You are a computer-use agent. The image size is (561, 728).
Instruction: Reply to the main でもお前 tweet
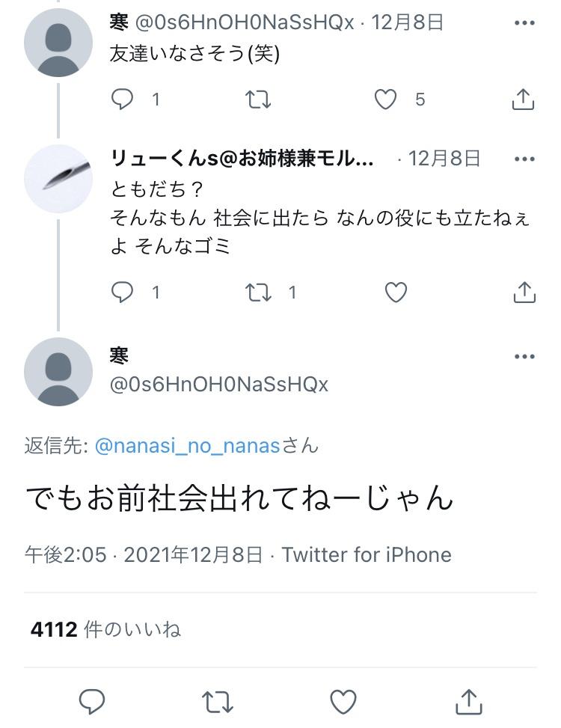(x=92, y=701)
